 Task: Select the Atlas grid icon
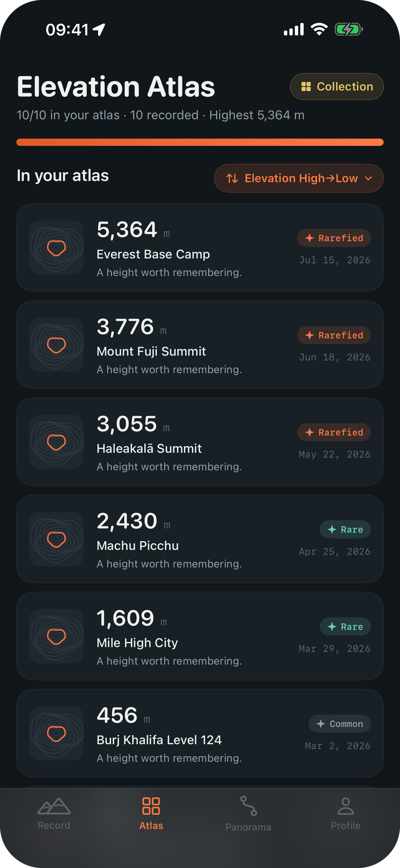(151, 806)
